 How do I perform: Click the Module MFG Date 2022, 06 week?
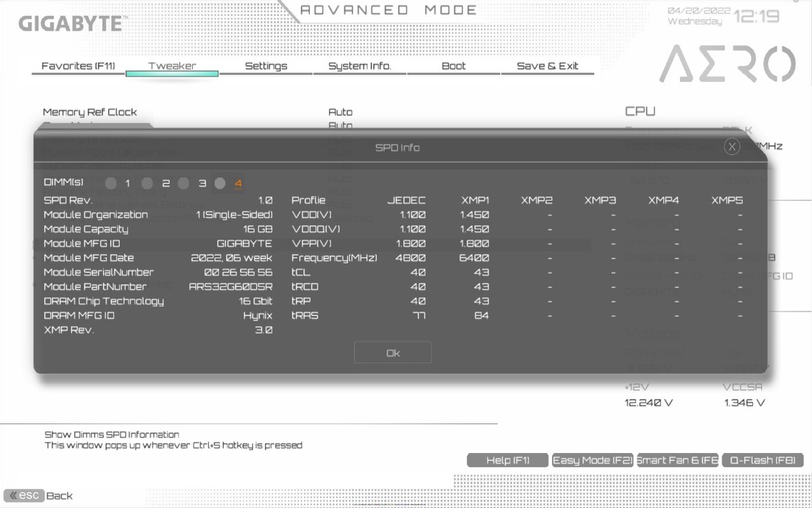pos(232,257)
